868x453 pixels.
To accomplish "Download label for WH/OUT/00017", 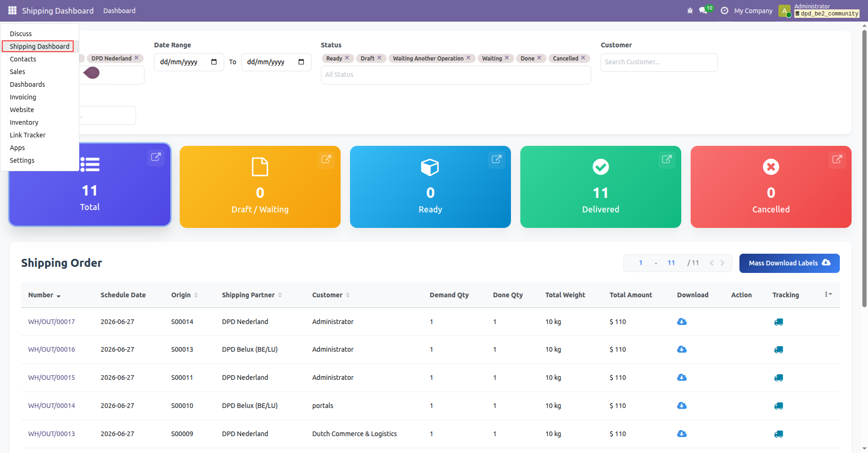I will (x=682, y=322).
